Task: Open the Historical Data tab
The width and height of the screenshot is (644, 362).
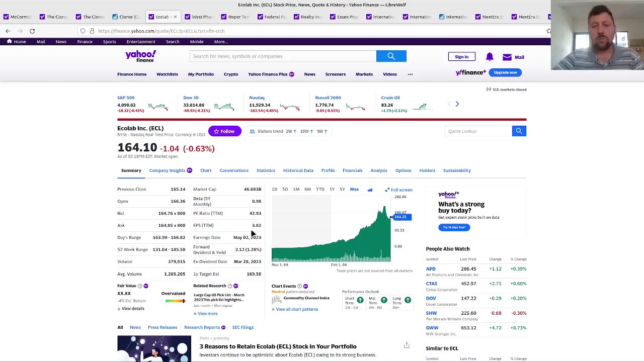Action: point(298,170)
